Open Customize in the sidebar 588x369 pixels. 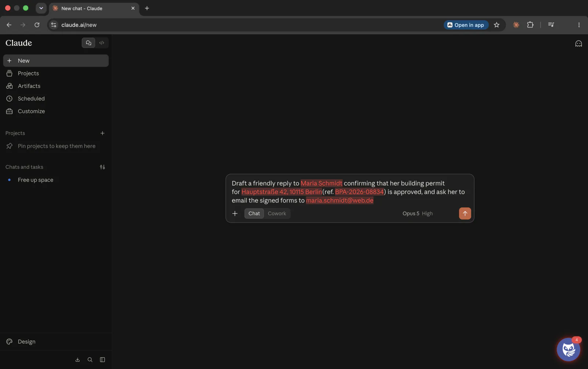pos(56,111)
